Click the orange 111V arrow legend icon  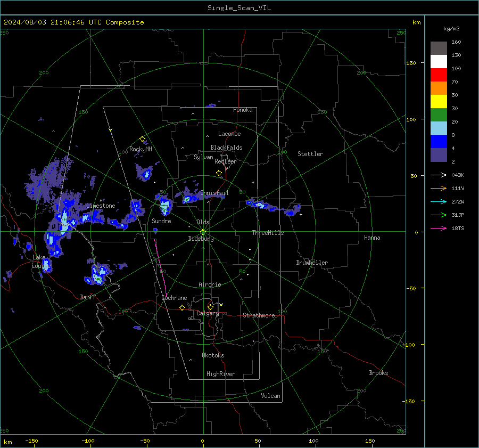(x=439, y=189)
